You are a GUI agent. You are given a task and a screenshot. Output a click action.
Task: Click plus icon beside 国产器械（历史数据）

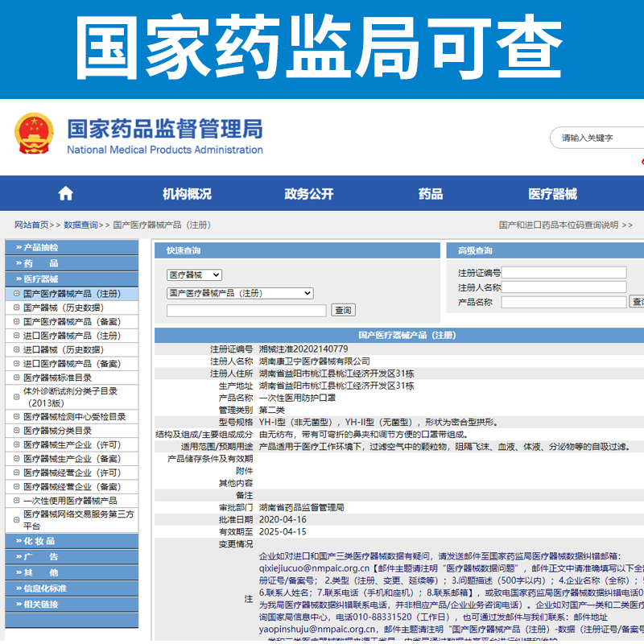coord(16,308)
